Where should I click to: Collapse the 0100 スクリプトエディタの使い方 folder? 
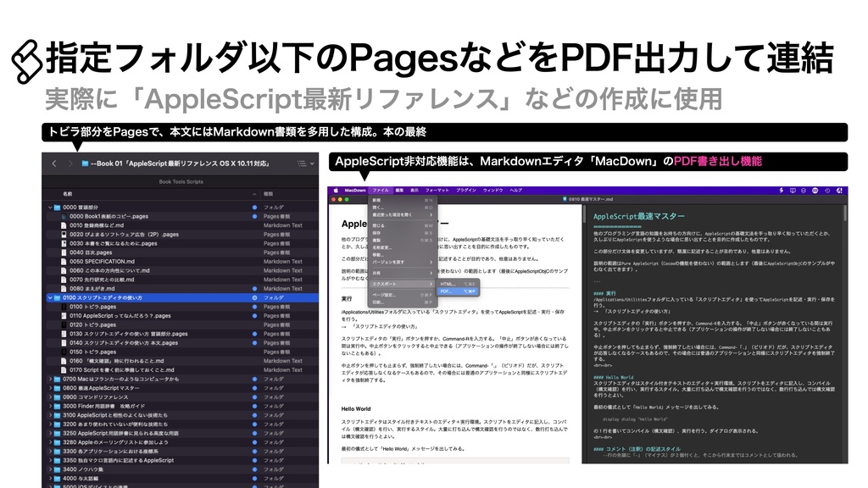[x=49, y=297]
